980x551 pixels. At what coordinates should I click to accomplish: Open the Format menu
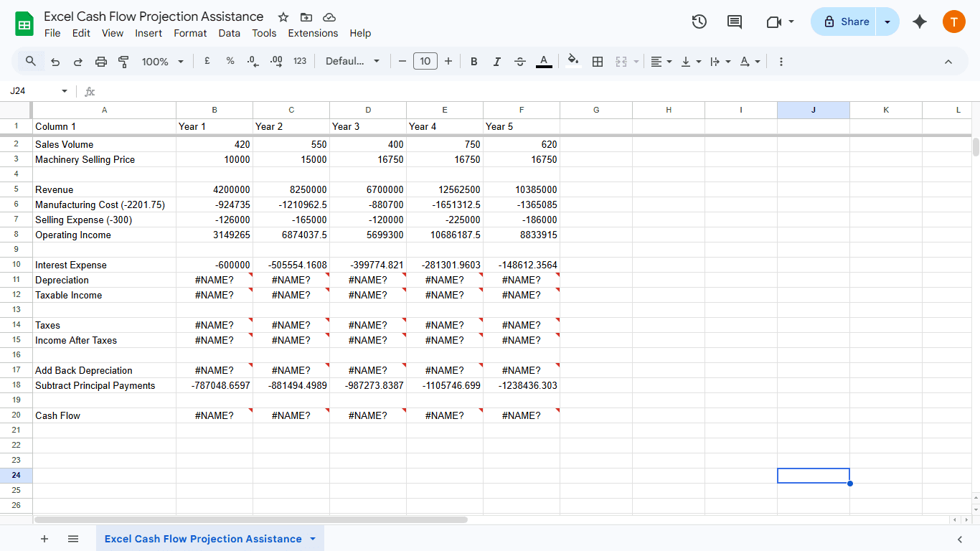(x=190, y=33)
